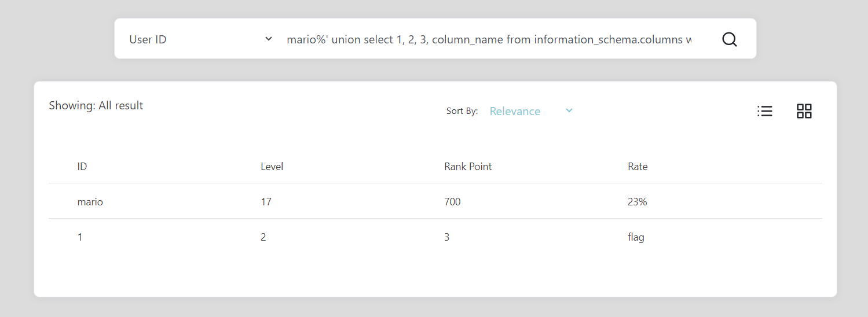Click level 17 in mario's row
868x317 pixels.
click(266, 202)
